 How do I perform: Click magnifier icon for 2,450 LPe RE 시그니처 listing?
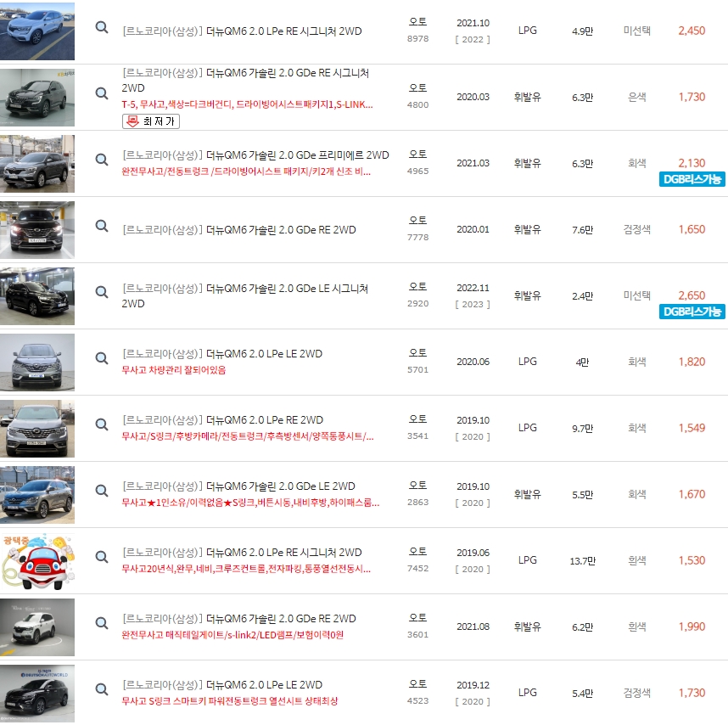point(102,27)
